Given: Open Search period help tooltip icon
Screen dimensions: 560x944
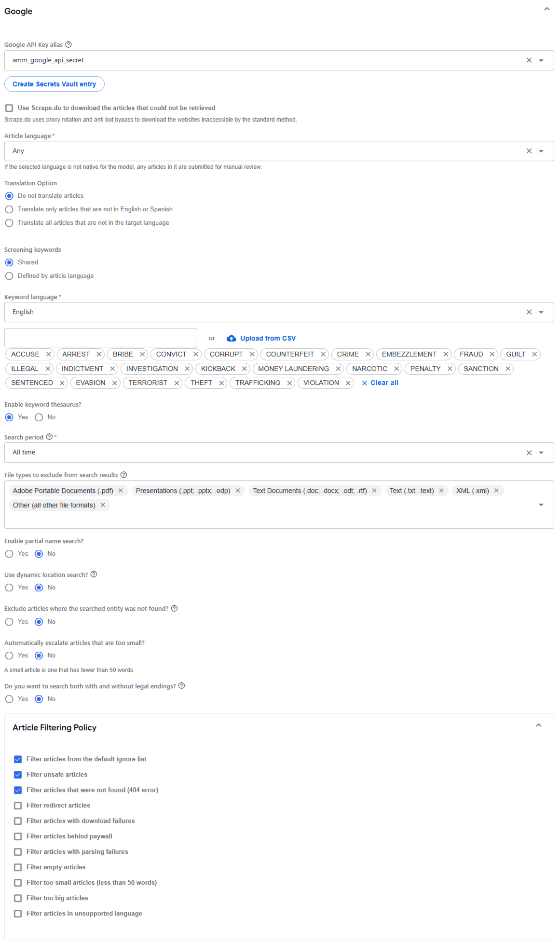Looking at the screenshot, I should pyautogui.click(x=49, y=437).
